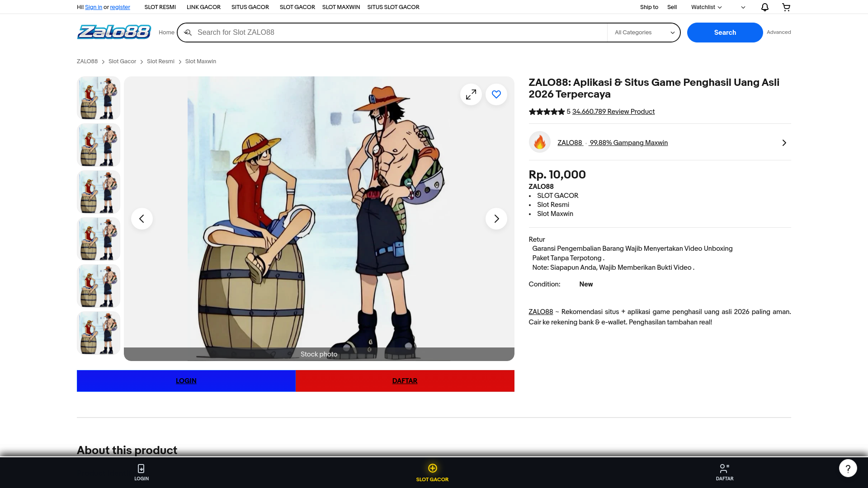Click the About this product heading
Screen dimensions: 868x488
(x=127, y=450)
